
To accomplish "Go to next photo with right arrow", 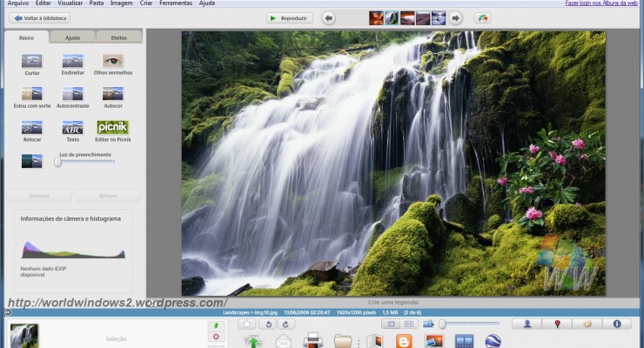I will 455,17.
